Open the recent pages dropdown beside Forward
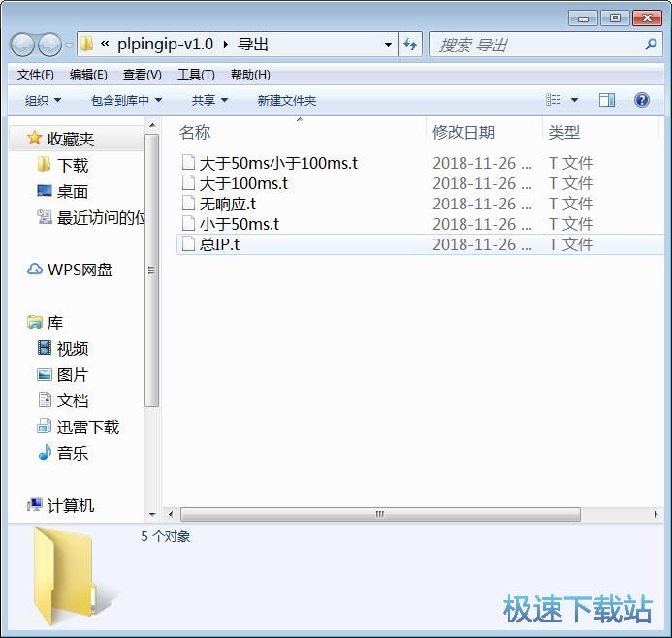672x638 pixels. 69,45
